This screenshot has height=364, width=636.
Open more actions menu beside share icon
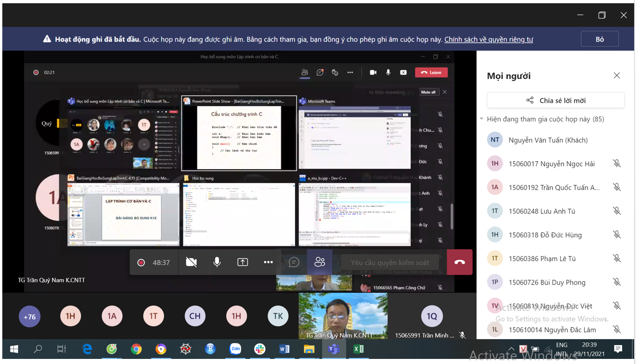click(x=268, y=262)
